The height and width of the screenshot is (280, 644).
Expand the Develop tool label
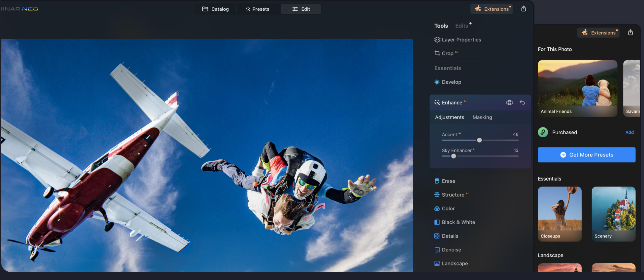coord(451,82)
